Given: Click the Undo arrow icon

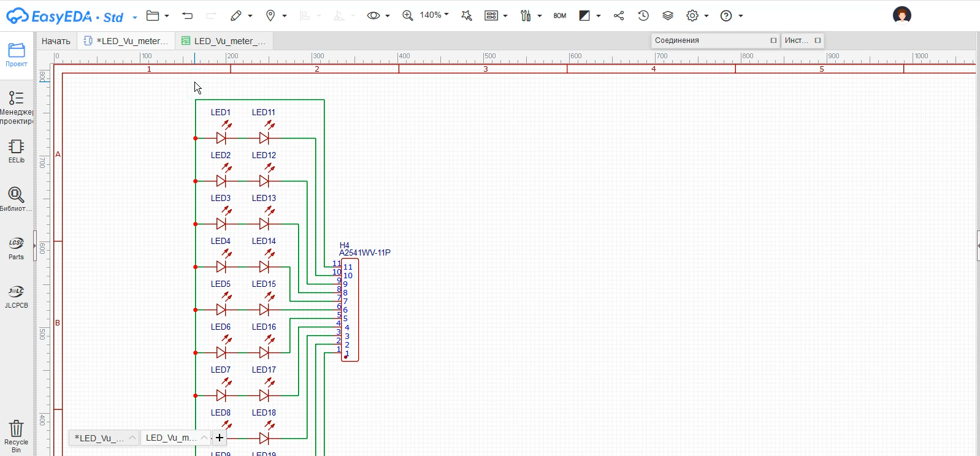Looking at the screenshot, I should [188, 15].
